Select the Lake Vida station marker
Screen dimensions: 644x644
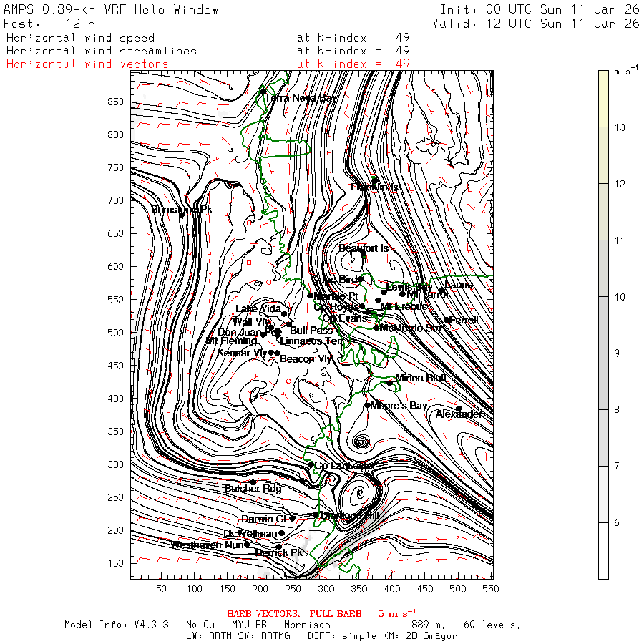click(x=284, y=314)
